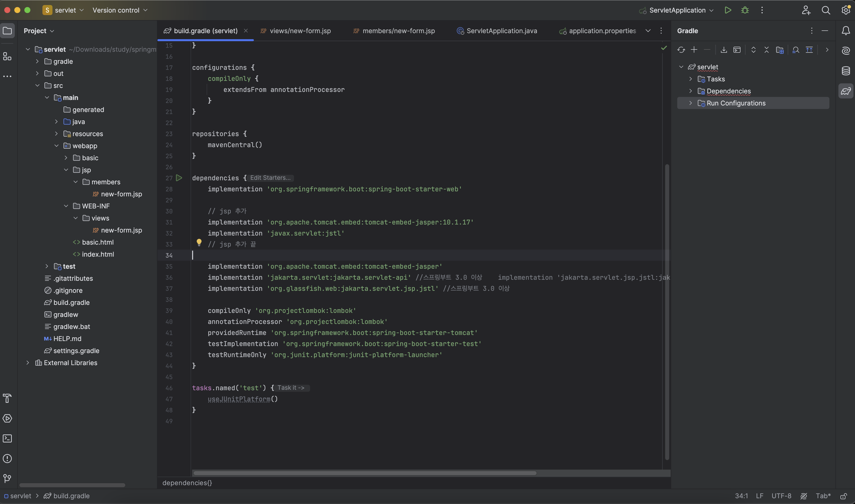Open Database tool window icon
Viewport: 855px width, 504px height.
coord(846,71)
